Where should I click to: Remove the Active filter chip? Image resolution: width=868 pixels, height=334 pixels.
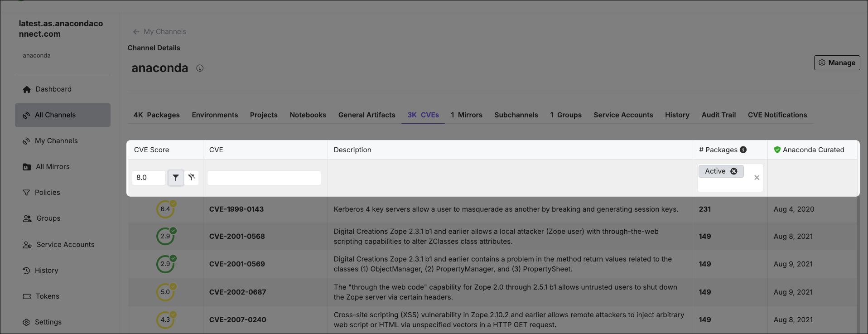[734, 171]
